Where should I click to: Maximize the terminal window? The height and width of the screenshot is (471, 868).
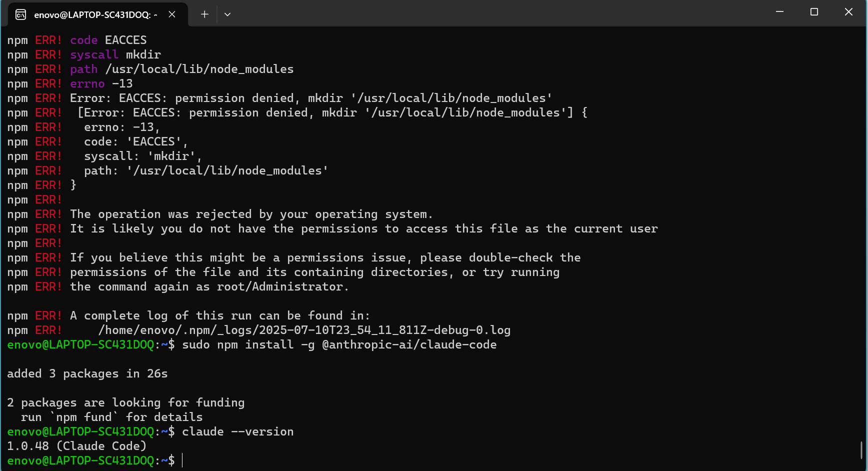pyautogui.click(x=814, y=12)
